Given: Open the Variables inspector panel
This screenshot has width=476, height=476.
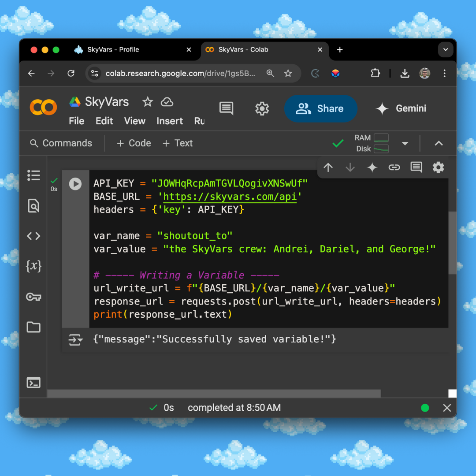Looking at the screenshot, I should pos(33,266).
